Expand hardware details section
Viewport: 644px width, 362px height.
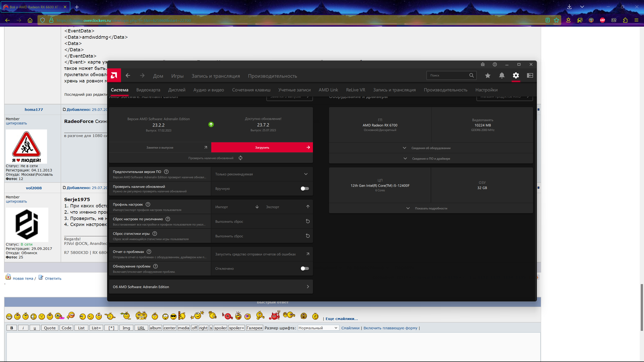tap(431, 148)
